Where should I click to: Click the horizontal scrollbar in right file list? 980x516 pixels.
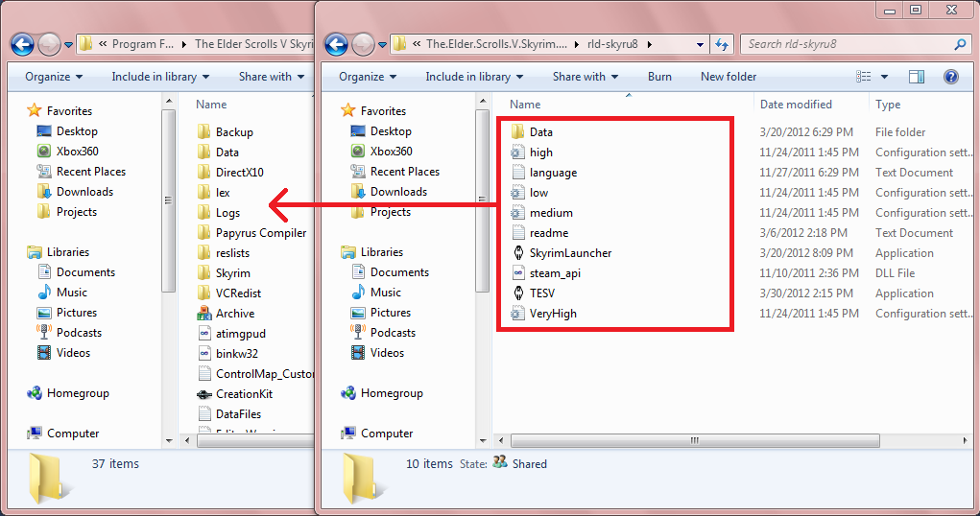coord(695,440)
